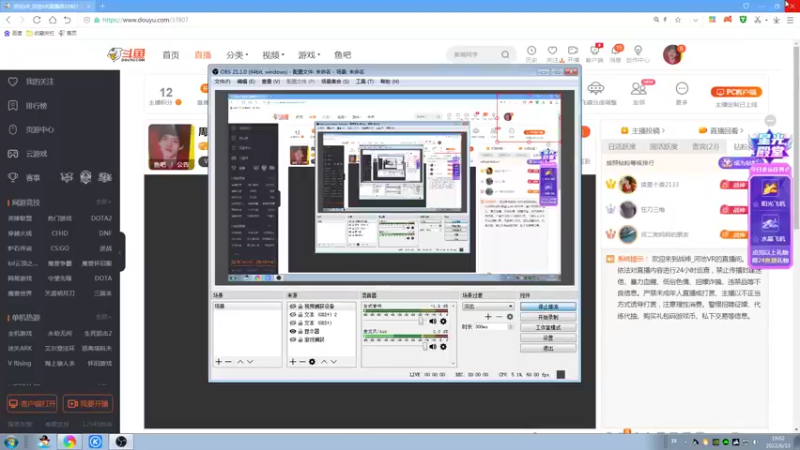Image resolution: width=800 pixels, height=450 pixels.
Task: Remove selected source in OBS sources panel
Action: (302, 362)
